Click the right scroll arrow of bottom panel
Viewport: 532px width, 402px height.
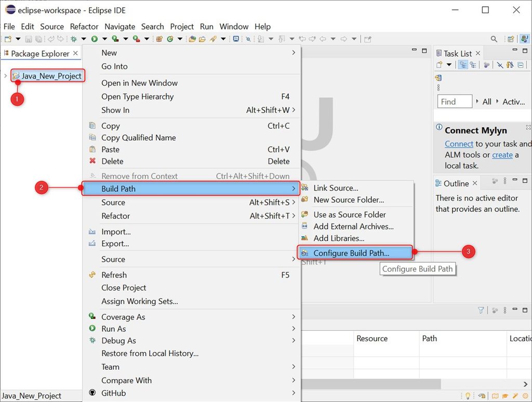pyautogui.click(x=526, y=384)
